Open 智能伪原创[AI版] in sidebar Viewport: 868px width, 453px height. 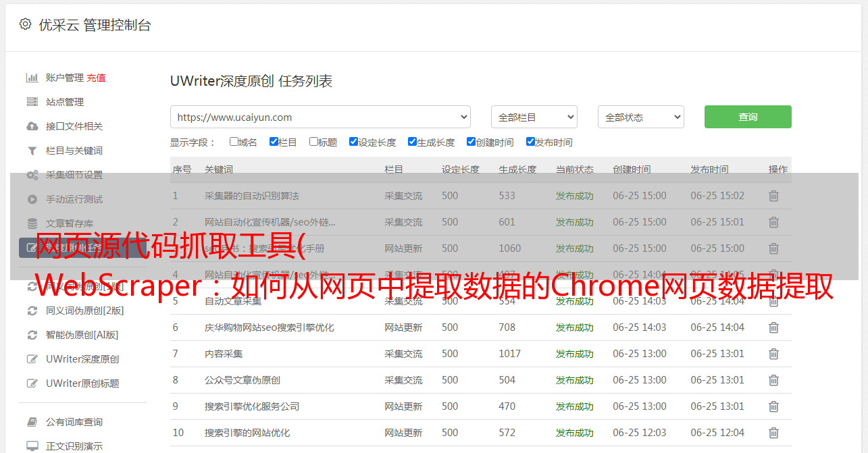click(x=82, y=335)
